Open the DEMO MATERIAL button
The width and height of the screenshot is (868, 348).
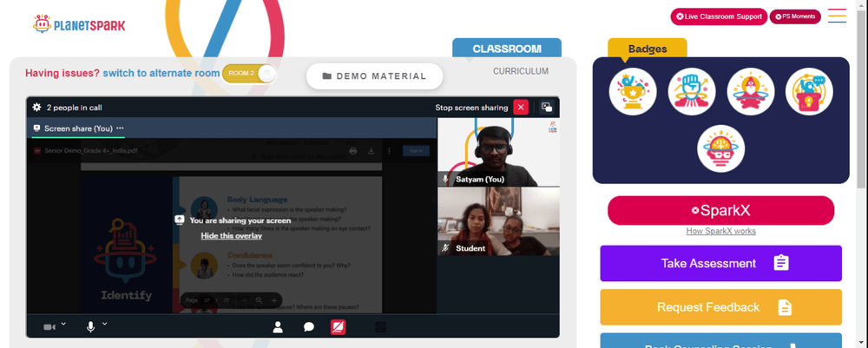click(x=375, y=76)
